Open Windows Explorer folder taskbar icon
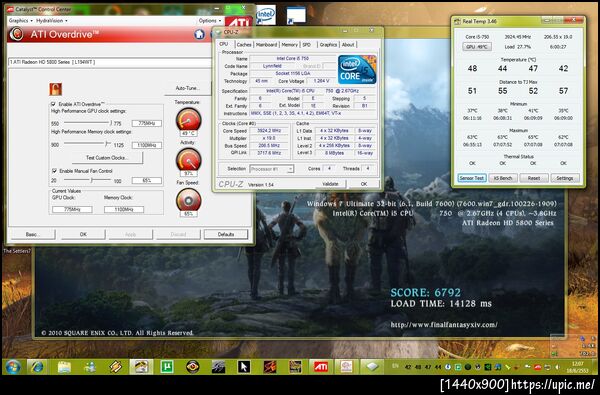This screenshot has height=395, width=600. (64, 367)
